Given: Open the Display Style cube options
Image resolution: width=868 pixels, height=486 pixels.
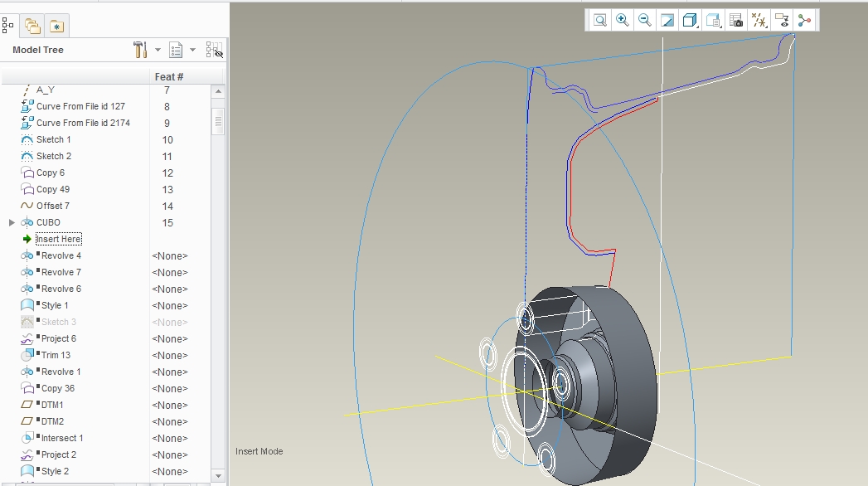Looking at the screenshot, I should click(x=690, y=21).
